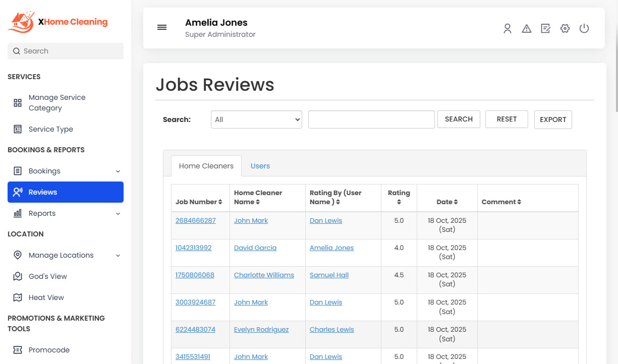Click the EXPORT button
Screen dimensions: 618x364
pos(553,119)
